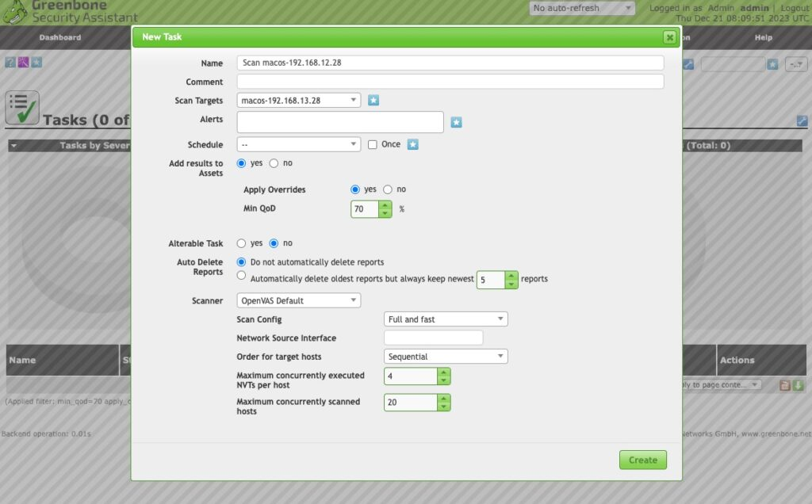Click the wrench icon beside filter field
The image size is (812, 504).
pyautogui.click(x=688, y=64)
